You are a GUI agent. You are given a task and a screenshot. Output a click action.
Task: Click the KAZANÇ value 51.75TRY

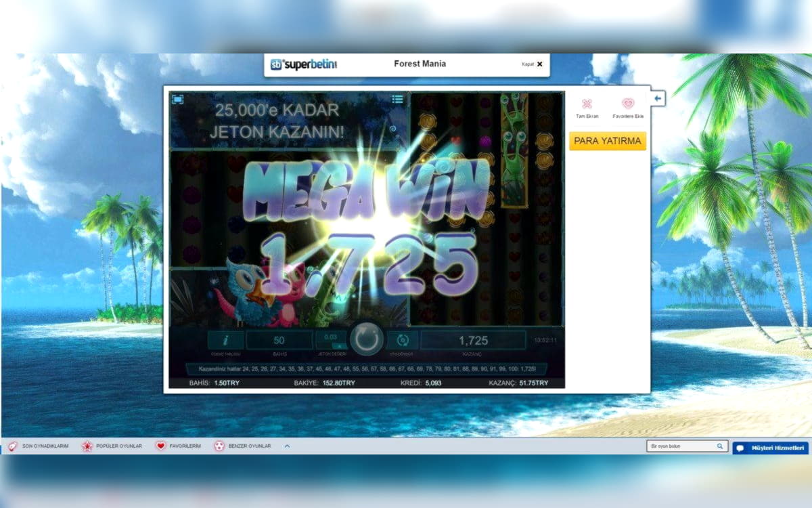(533, 383)
